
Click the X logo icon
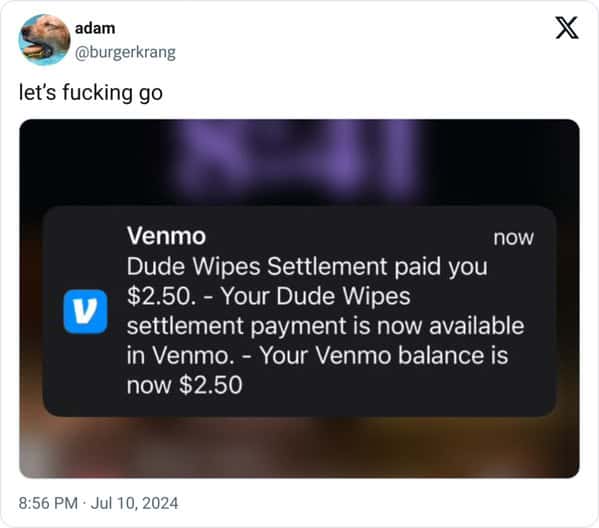tap(567, 28)
